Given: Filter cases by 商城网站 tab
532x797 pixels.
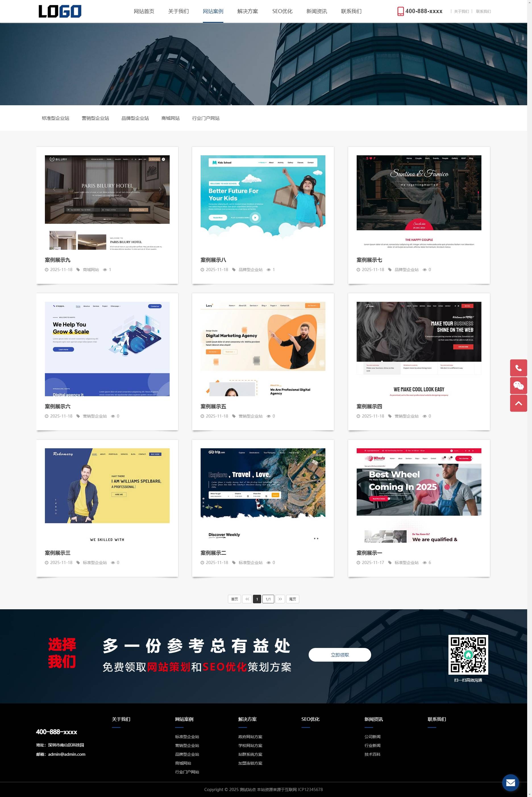Looking at the screenshot, I should coord(170,118).
